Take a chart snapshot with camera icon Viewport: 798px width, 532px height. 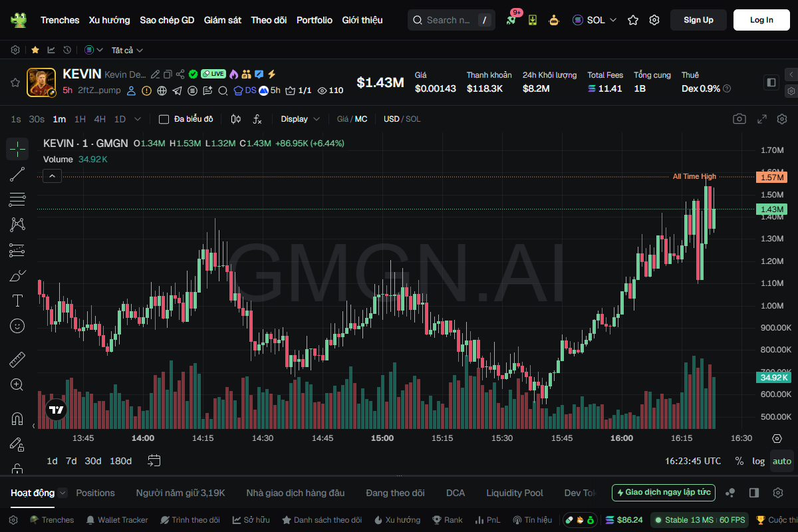[x=739, y=119]
